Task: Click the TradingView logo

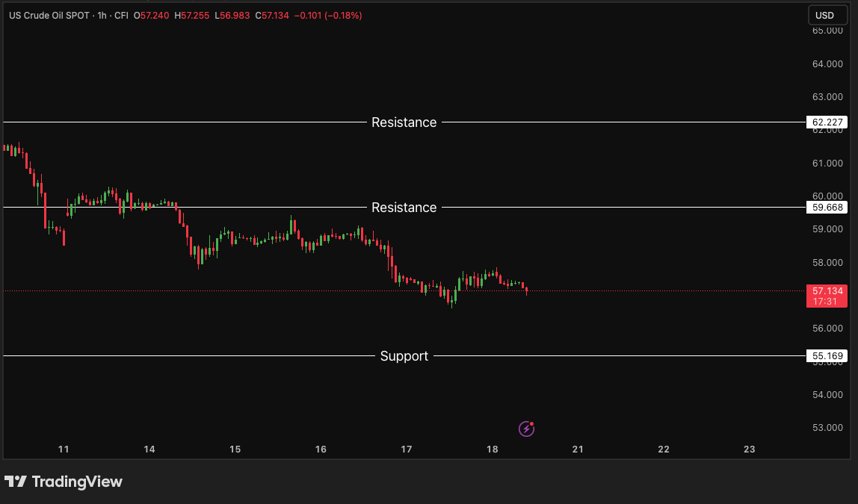Action: point(64,482)
